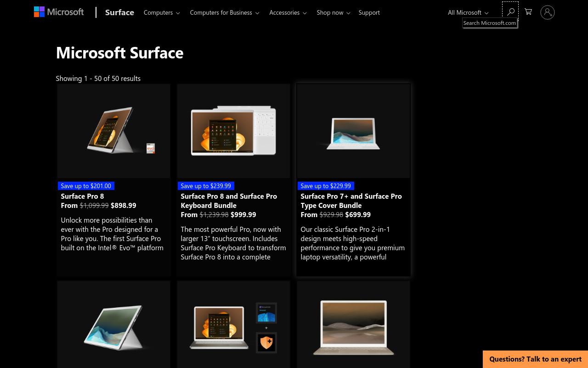
Task: Click the Save up to $229.99 badge
Action: coord(326,186)
